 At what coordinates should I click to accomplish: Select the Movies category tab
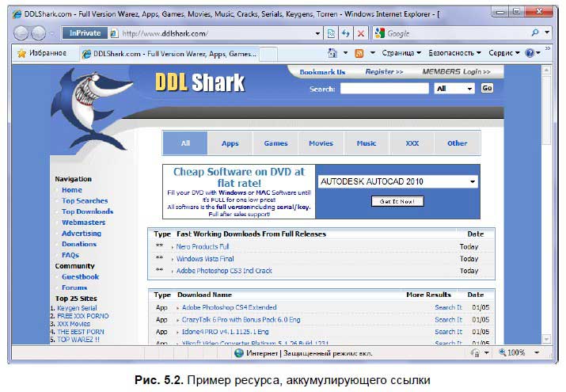321,143
